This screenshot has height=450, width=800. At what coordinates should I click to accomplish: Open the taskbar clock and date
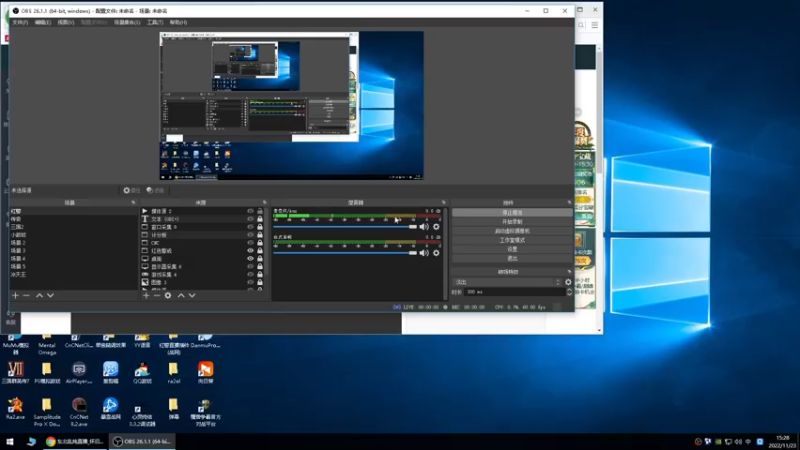(782, 442)
